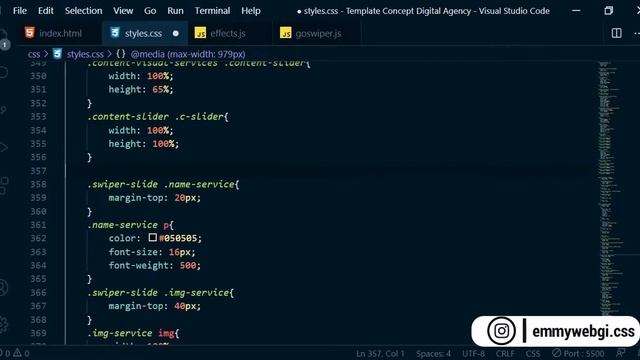Viewport: 640px width, 360px height.
Task: Click the JS icon on goswiper.js tab
Action: pos(286,33)
